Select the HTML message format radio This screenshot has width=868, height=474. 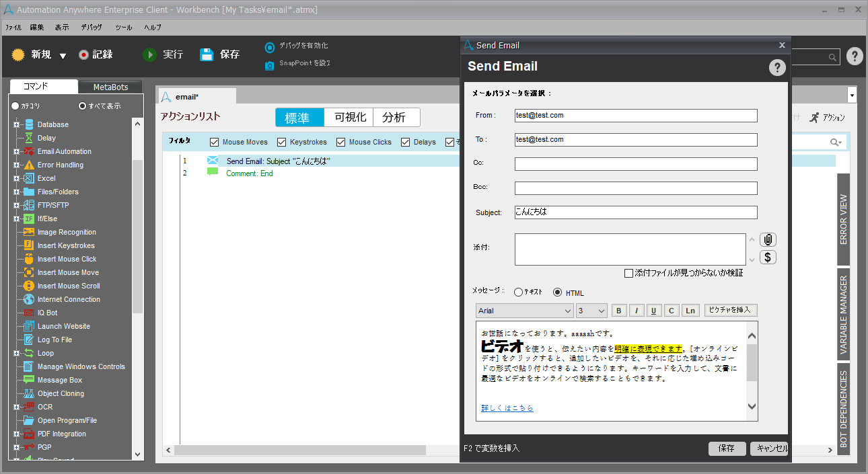click(x=557, y=292)
